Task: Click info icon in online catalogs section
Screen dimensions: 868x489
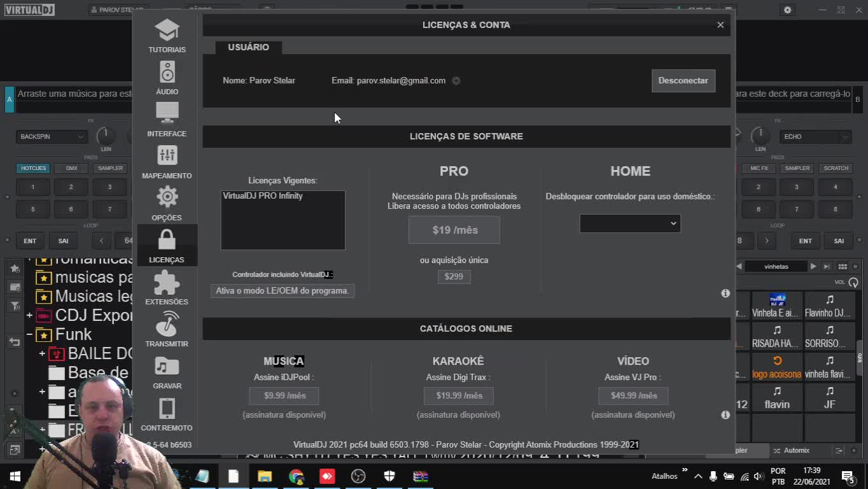Action: [x=725, y=415]
